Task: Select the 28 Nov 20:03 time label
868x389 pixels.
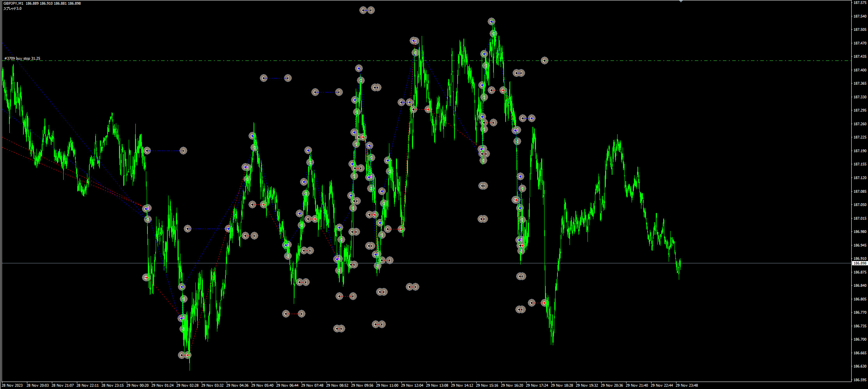Action: pyautogui.click(x=38, y=385)
